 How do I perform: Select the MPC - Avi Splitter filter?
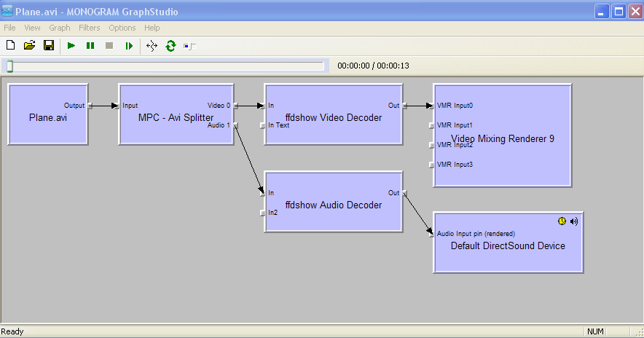176,114
